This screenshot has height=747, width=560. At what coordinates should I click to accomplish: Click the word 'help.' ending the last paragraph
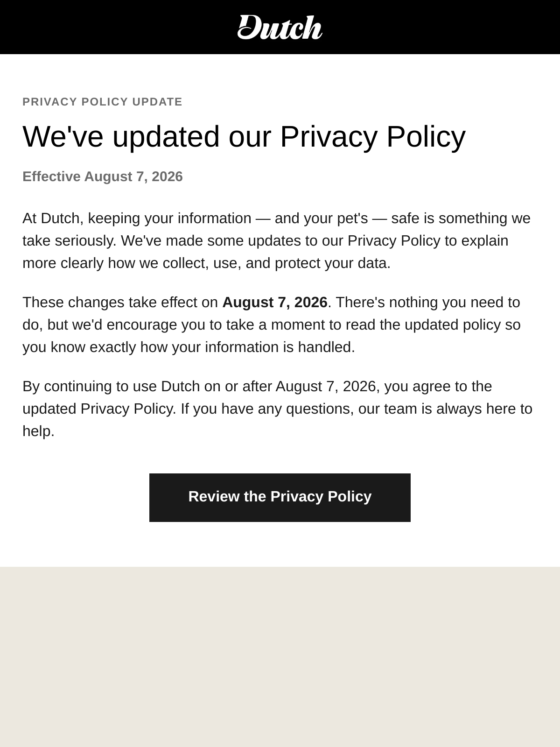(38, 431)
